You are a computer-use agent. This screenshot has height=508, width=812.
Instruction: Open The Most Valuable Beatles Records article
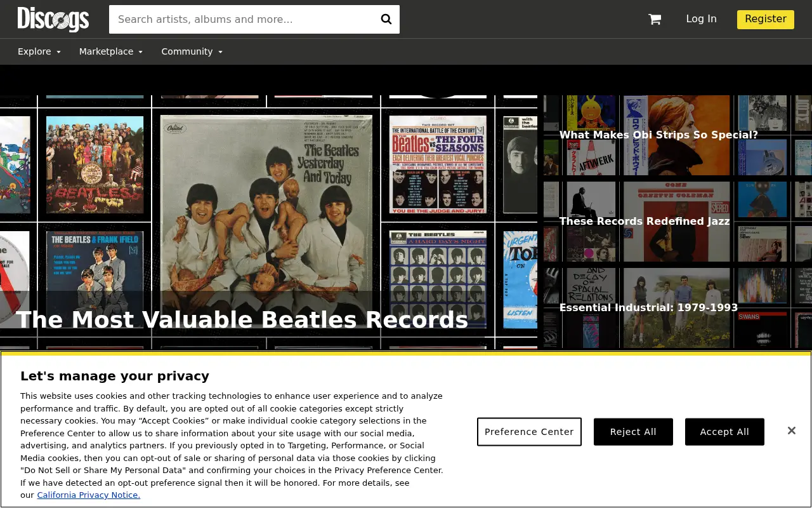tap(242, 319)
